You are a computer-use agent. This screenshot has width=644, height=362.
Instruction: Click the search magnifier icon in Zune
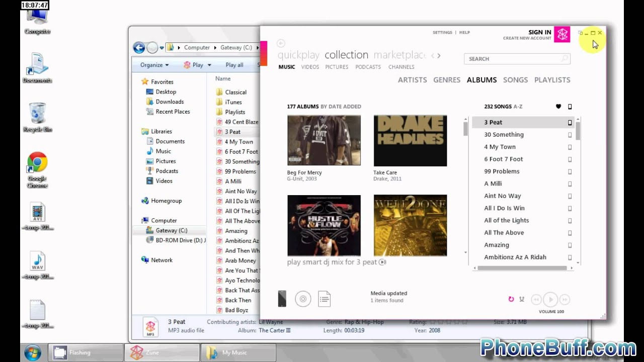565,59
